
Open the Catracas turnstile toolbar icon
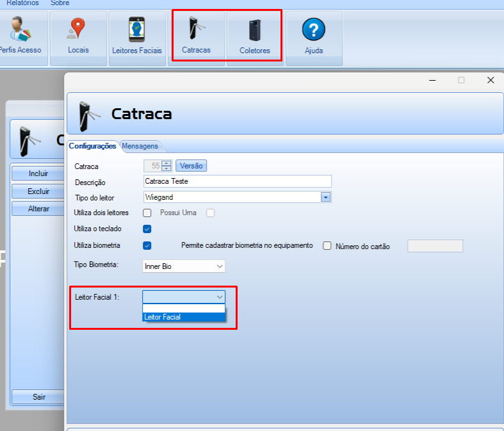[x=197, y=28]
